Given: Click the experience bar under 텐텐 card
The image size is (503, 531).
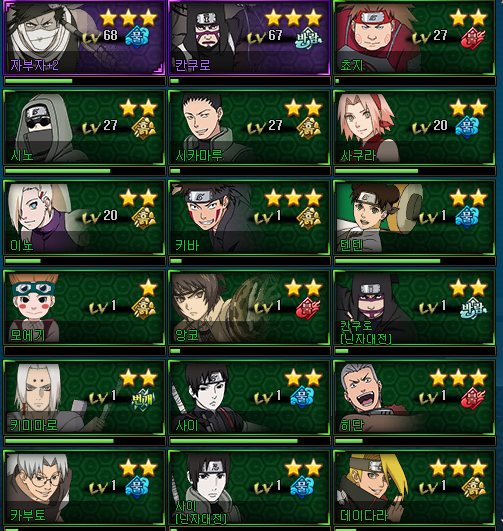Looking at the screenshot, I should [414, 261].
